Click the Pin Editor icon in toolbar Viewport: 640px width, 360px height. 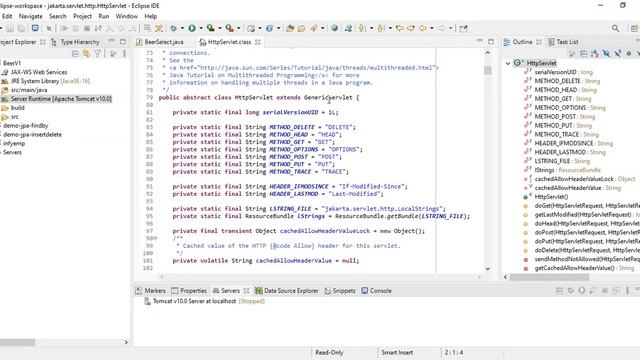(x=463, y=28)
